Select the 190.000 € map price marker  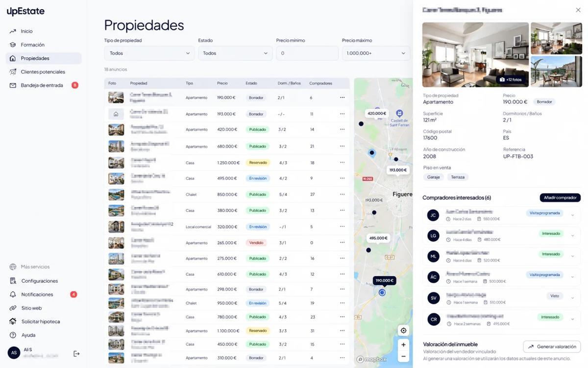tap(385, 281)
